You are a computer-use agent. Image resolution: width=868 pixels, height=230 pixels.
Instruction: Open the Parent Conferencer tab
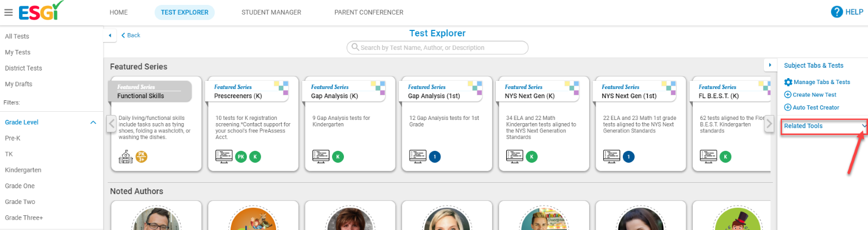point(369,12)
